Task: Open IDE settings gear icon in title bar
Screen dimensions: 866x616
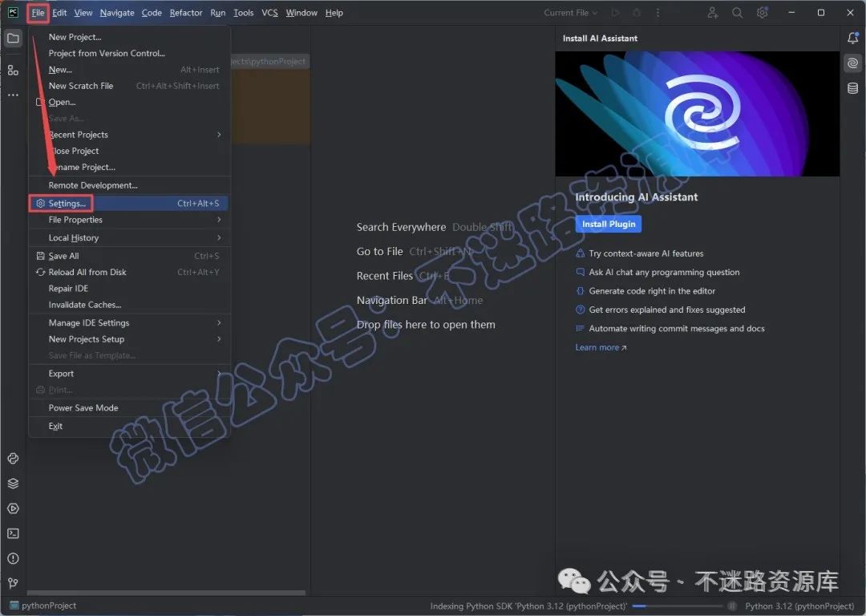Action: click(x=763, y=13)
